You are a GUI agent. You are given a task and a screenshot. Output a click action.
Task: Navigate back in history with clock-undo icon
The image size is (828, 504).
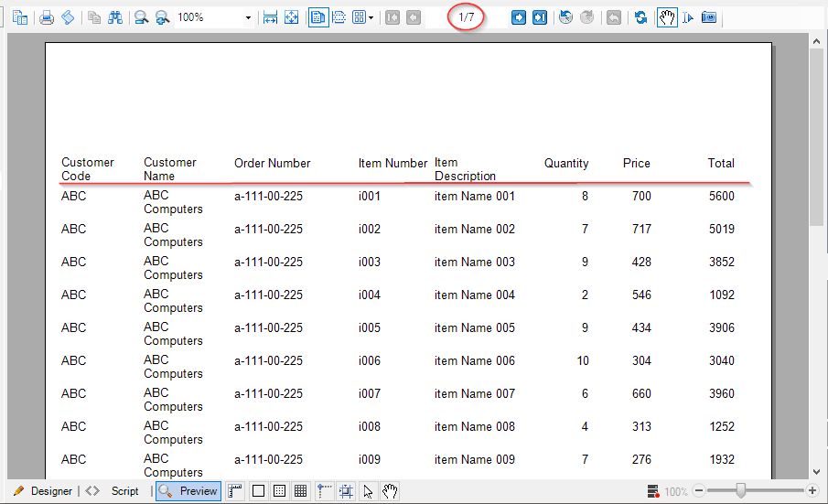coord(566,18)
